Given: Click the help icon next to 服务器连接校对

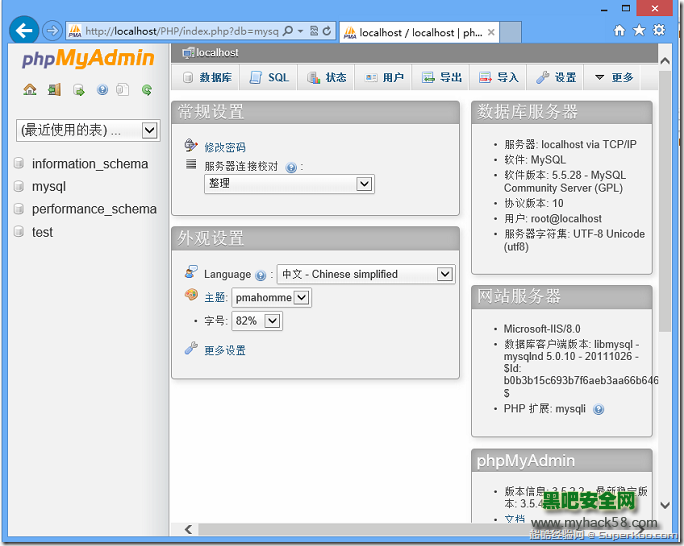Looking at the screenshot, I should [291, 167].
